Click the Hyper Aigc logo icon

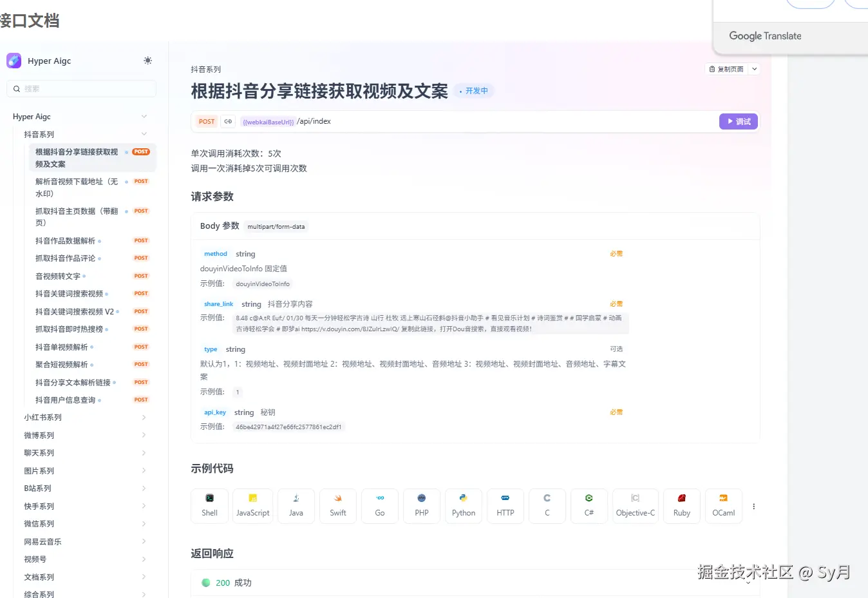[14, 61]
